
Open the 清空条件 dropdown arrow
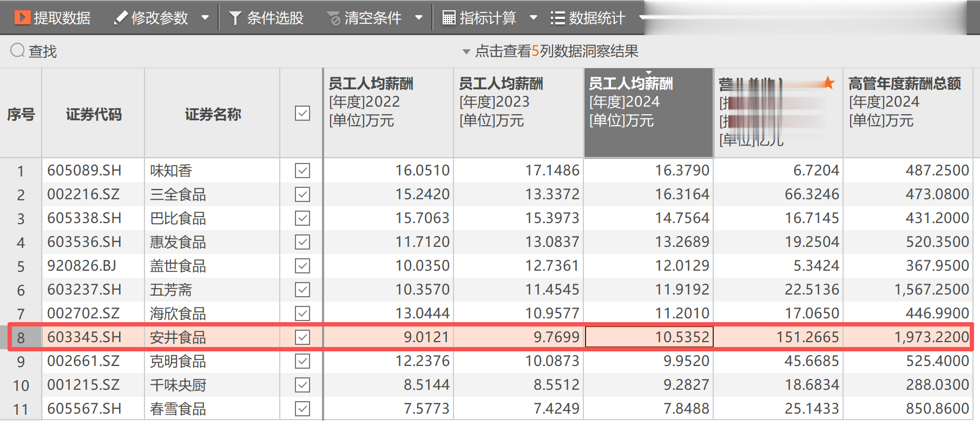(418, 18)
